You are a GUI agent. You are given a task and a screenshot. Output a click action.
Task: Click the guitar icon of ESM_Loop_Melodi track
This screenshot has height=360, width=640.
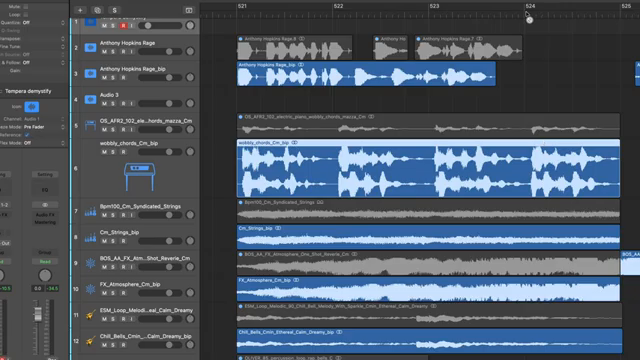(x=90, y=315)
